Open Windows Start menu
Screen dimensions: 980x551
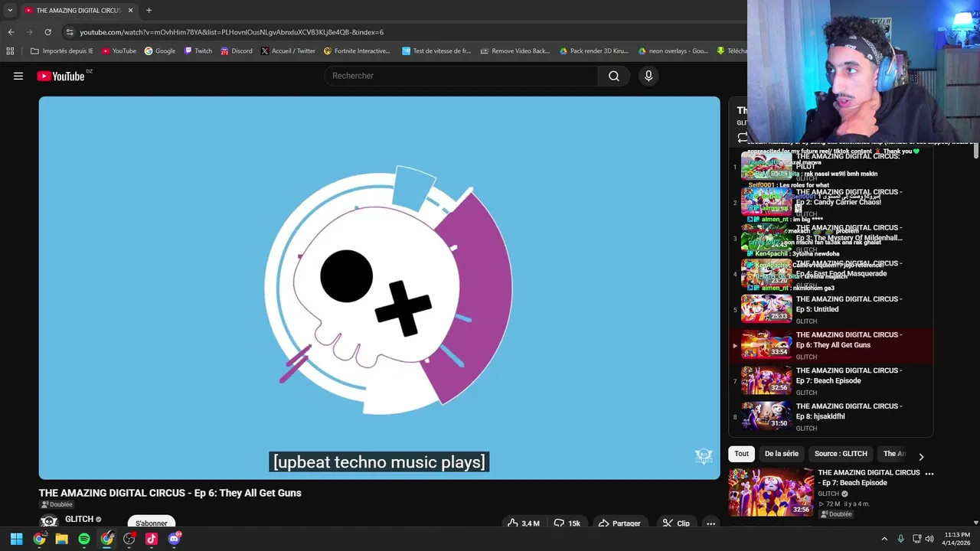(16, 539)
